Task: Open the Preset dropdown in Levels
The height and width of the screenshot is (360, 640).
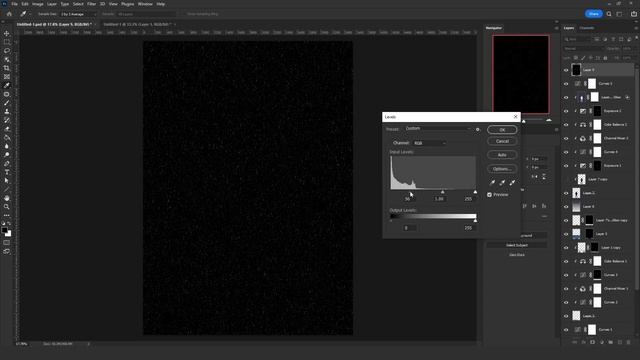Action: point(438,129)
